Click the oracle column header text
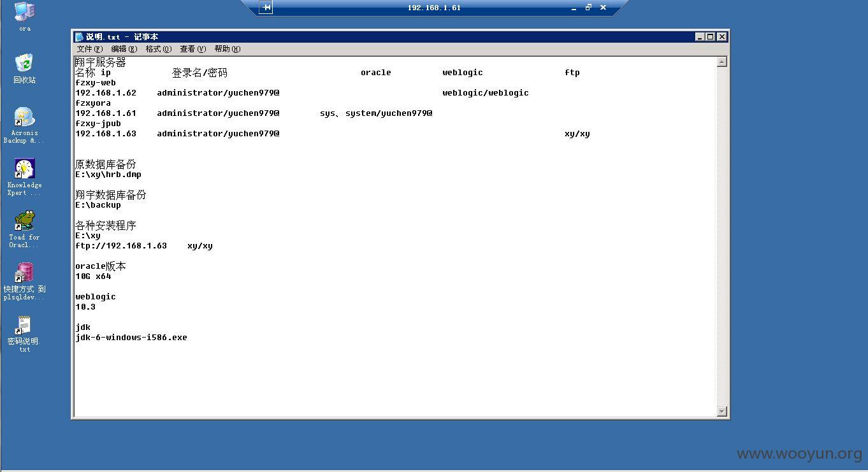 pos(376,73)
